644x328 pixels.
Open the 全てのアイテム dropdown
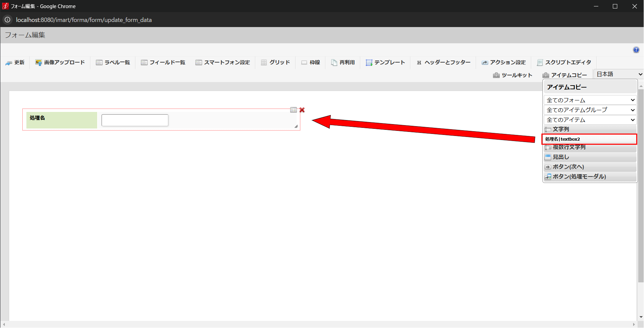point(590,119)
